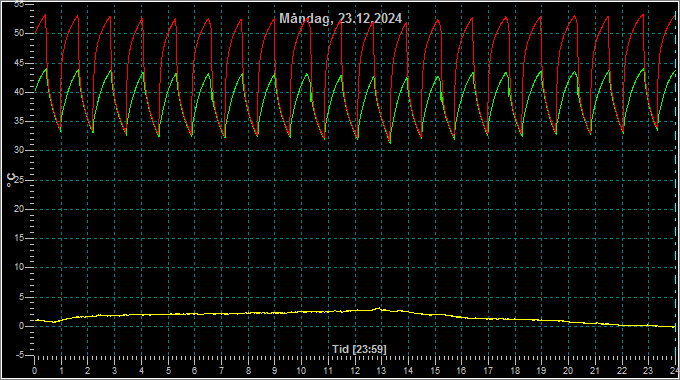Click hour 1 on the time axis
The height and width of the screenshot is (380, 680).
click(62, 371)
